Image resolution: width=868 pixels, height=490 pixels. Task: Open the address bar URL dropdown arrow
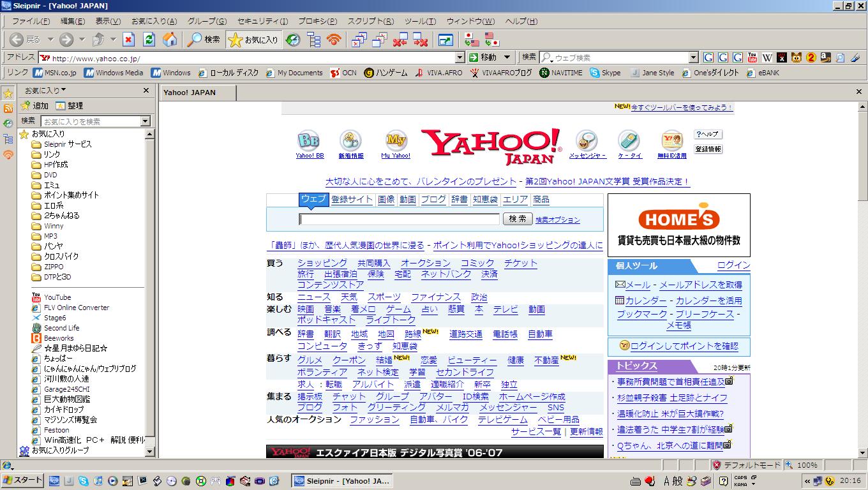(x=460, y=57)
